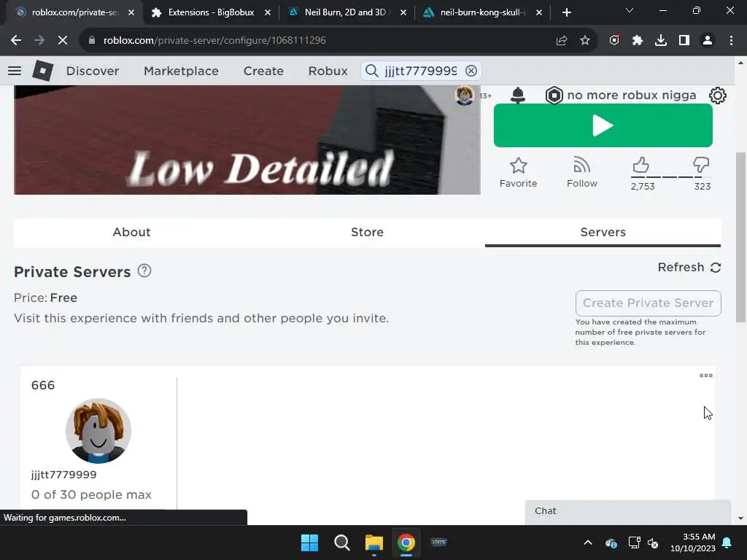The image size is (747, 560).
Task: Click the address bar URL
Action: pos(214,41)
